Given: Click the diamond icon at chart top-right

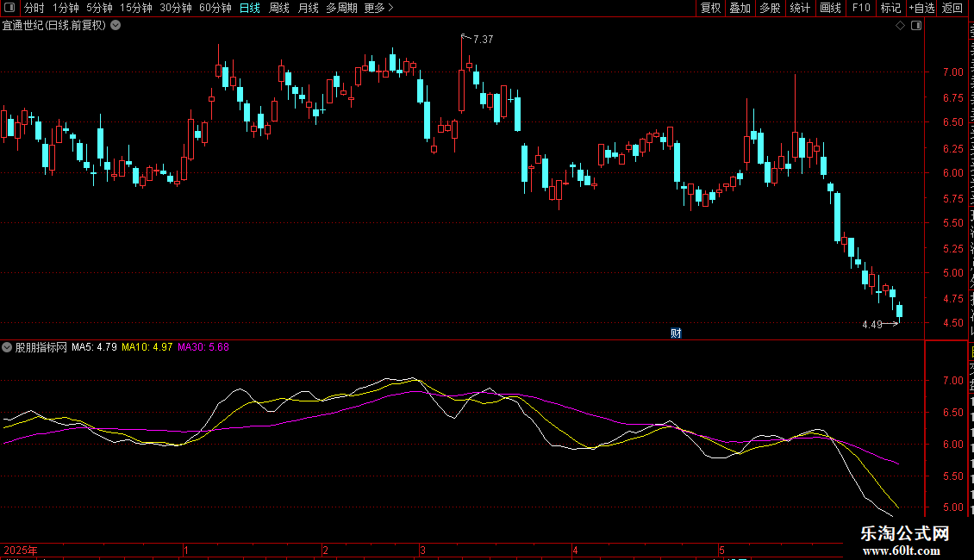Looking at the screenshot, I should [x=900, y=26].
